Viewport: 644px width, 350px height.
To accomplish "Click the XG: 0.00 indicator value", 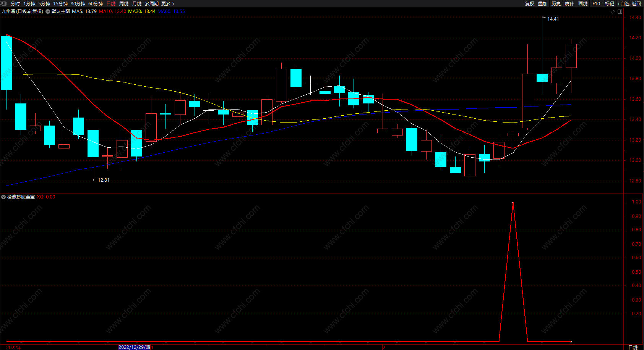I will click(46, 197).
